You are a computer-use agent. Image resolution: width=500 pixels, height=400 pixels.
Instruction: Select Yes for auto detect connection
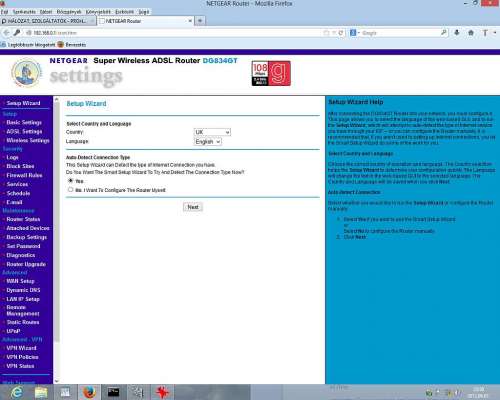point(70,181)
